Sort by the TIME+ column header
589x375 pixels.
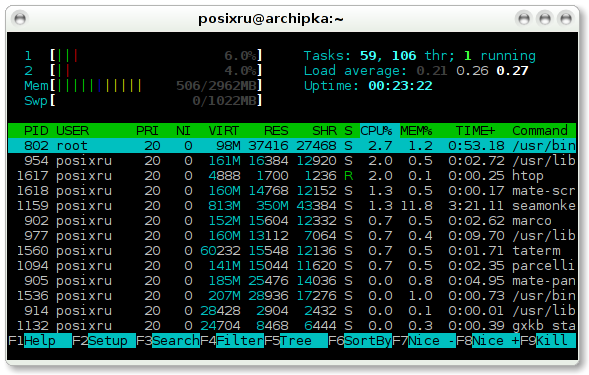(x=476, y=130)
